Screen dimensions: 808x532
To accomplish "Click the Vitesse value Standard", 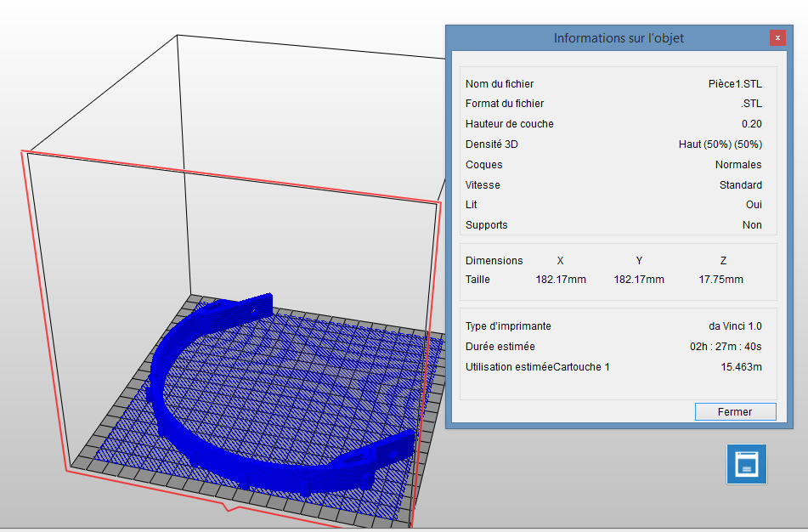I will (x=741, y=184).
